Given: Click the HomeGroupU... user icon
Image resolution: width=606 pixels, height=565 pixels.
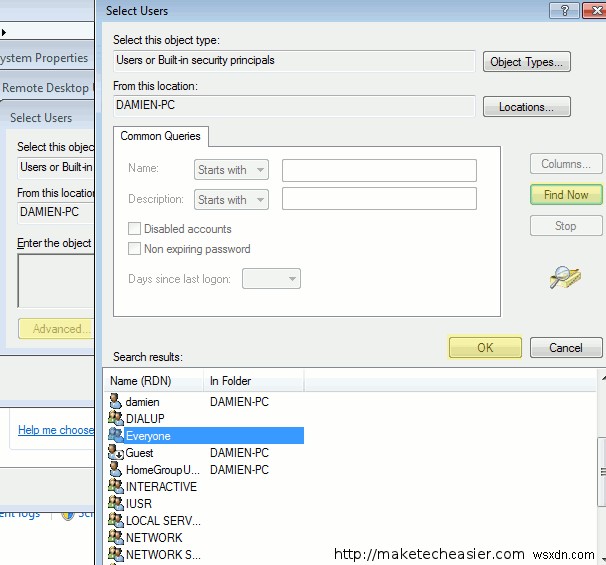Looking at the screenshot, I should (x=115, y=469).
